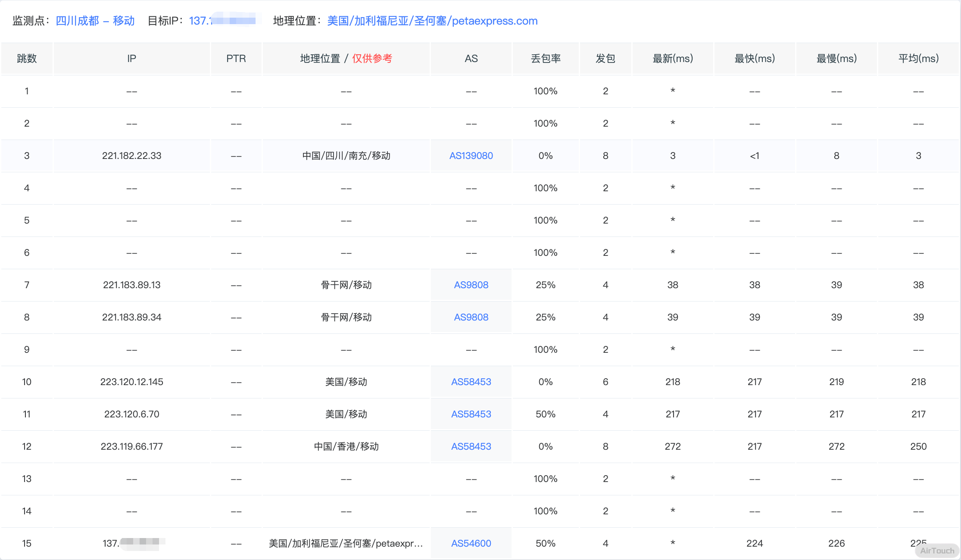Click the 跳数 column header

[27, 59]
